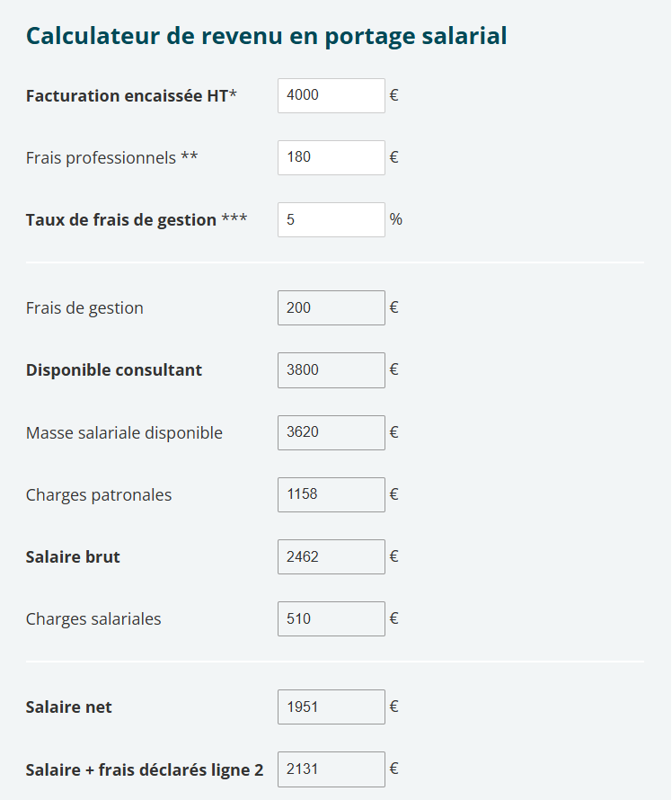Select the Disponible consultant value box
This screenshot has height=800, width=672.
331,369
